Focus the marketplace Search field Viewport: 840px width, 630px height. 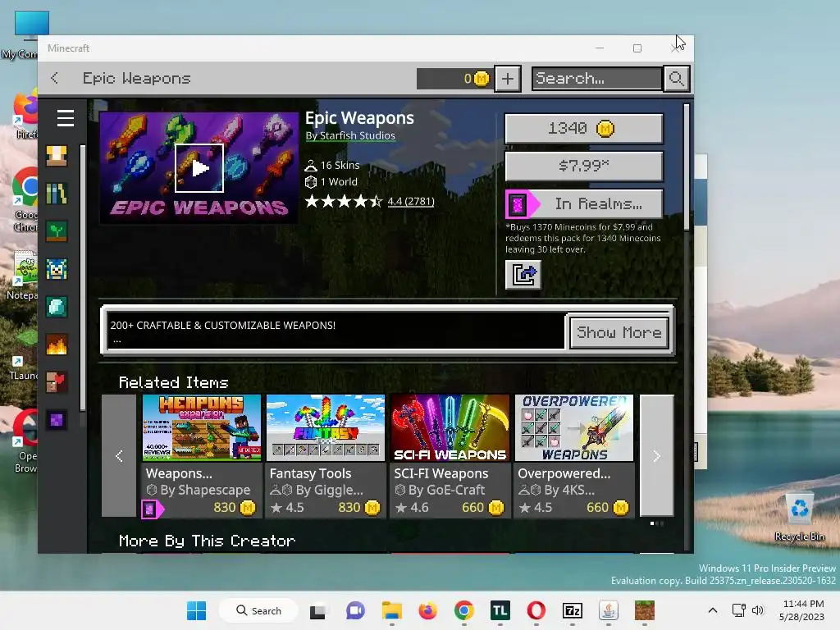pos(597,79)
